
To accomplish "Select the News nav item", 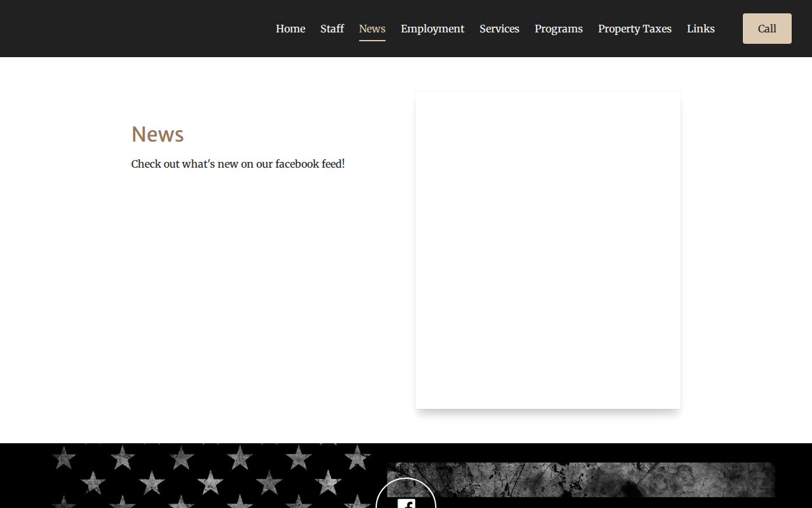I will point(372,29).
